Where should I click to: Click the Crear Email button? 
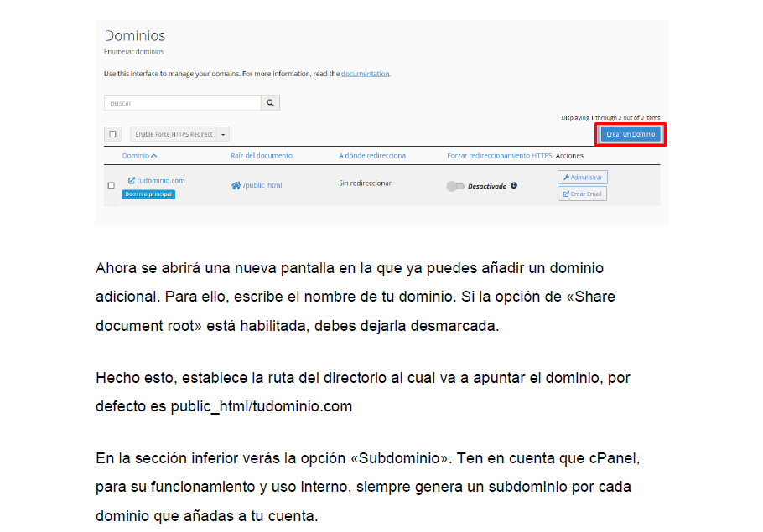[x=583, y=194]
